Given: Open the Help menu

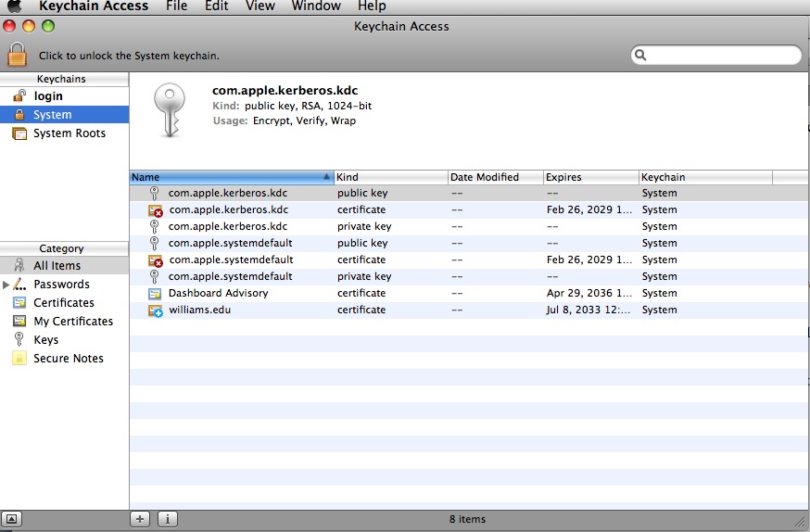Looking at the screenshot, I should pos(372,6).
